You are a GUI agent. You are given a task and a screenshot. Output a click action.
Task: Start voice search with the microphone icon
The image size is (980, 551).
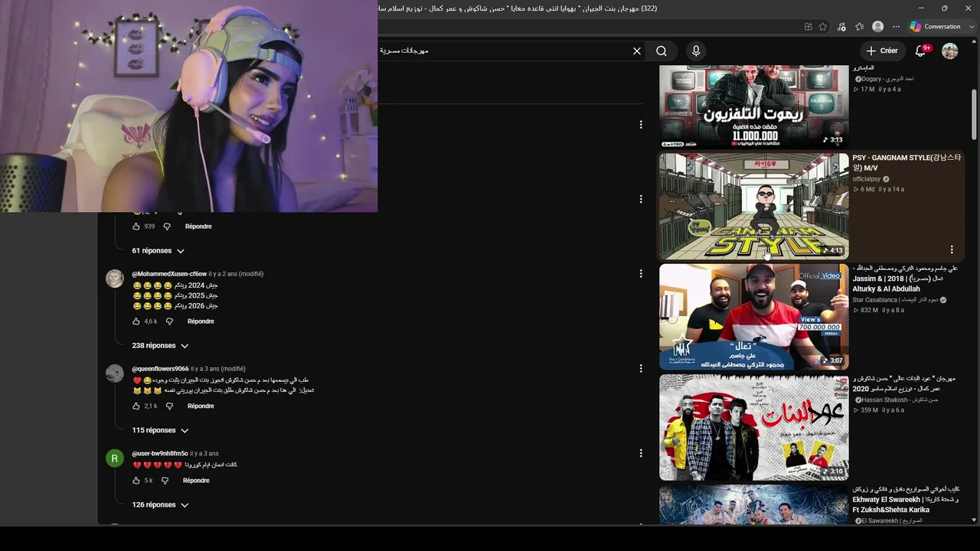(x=696, y=51)
